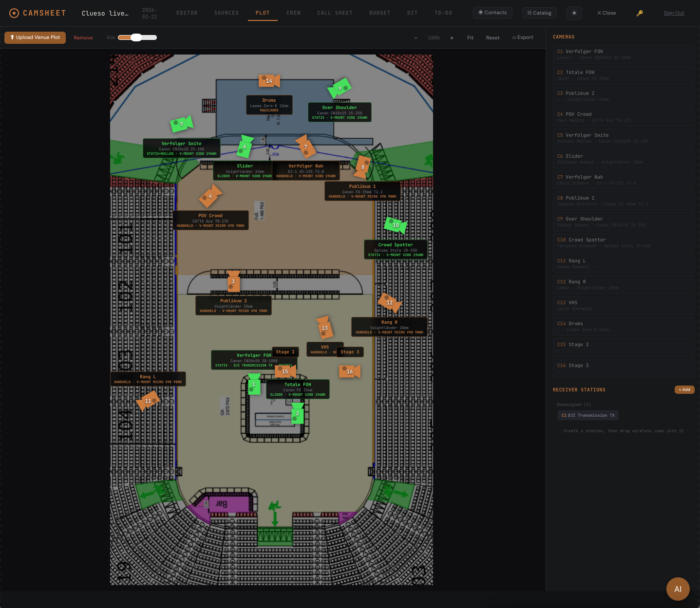
Task: Switch to the CREW tab
Action: [x=293, y=13]
